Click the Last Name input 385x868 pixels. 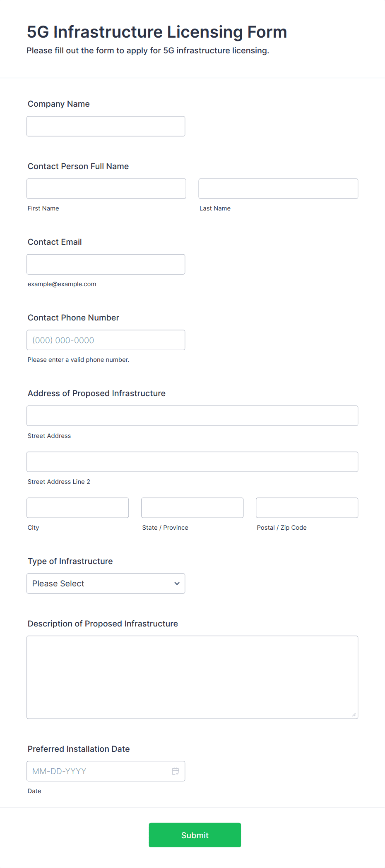click(278, 189)
